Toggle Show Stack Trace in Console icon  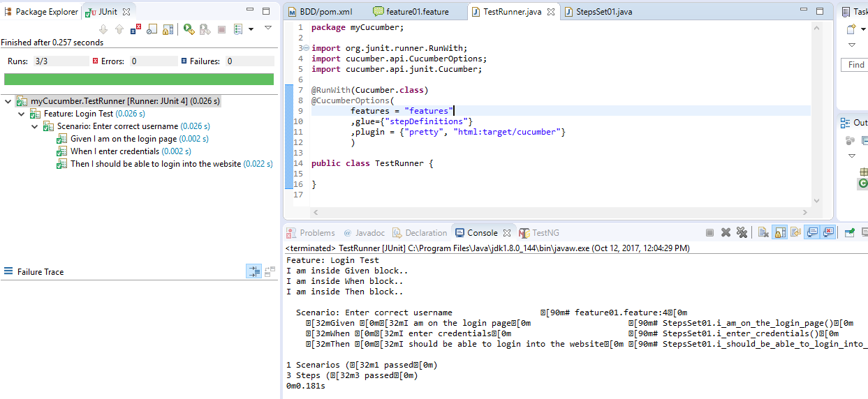click(254, 272)
